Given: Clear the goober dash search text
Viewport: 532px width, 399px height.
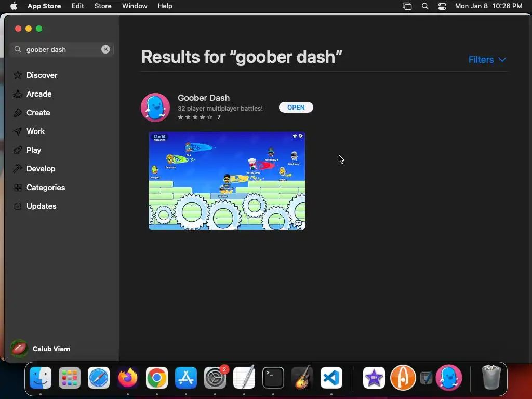Looking at the screenshot, I should click(x=105, y=49).
